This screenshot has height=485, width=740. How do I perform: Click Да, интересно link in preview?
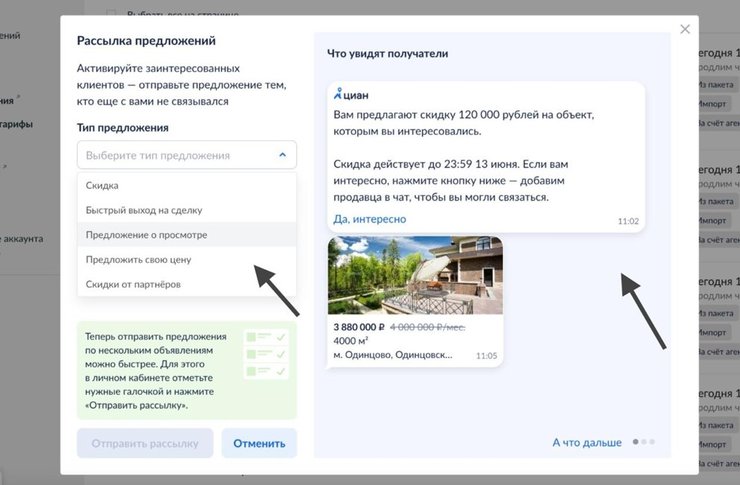coord(370,219)
